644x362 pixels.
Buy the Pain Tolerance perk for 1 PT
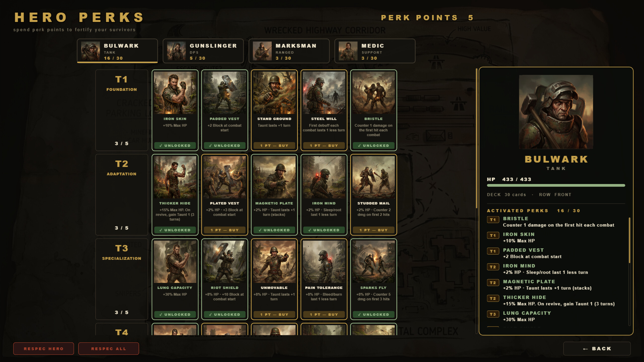coord(324,314)
